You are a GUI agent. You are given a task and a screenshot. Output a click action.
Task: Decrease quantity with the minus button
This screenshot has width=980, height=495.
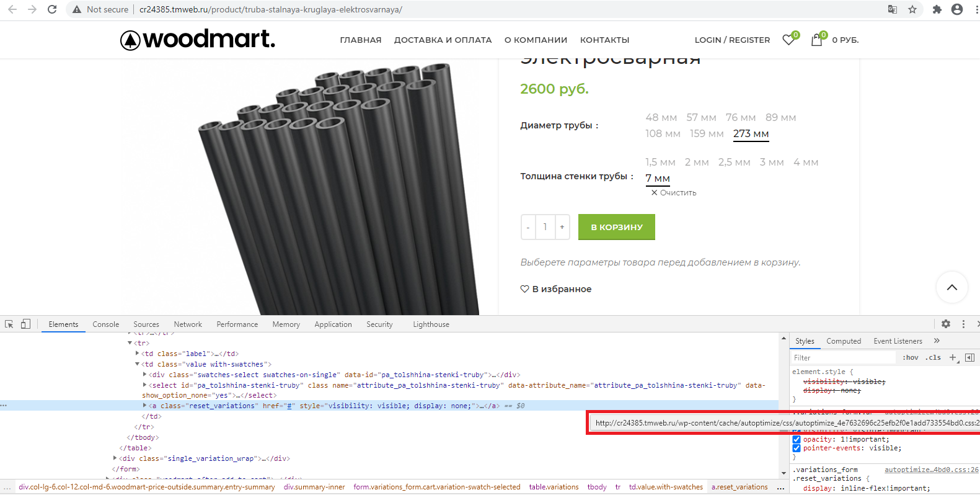tap(528, 227)
